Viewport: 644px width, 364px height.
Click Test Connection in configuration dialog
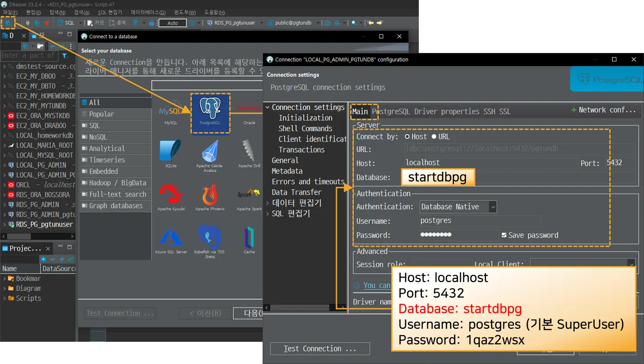coord(320,349)
